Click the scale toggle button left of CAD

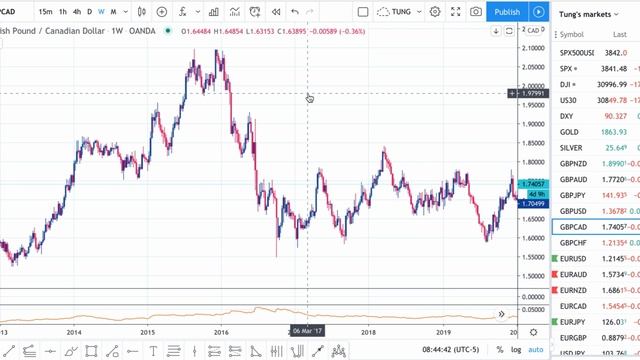[509, 31]
